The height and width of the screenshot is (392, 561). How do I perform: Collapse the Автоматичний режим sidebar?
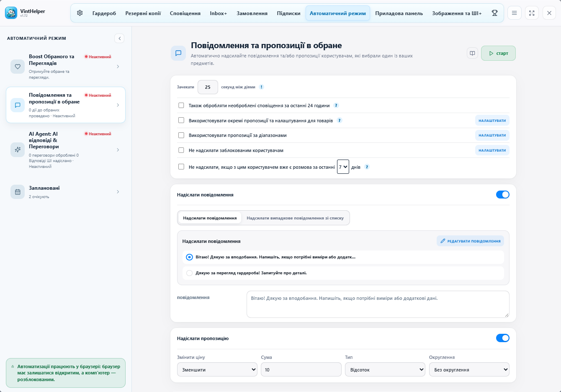tap(119, 39)
